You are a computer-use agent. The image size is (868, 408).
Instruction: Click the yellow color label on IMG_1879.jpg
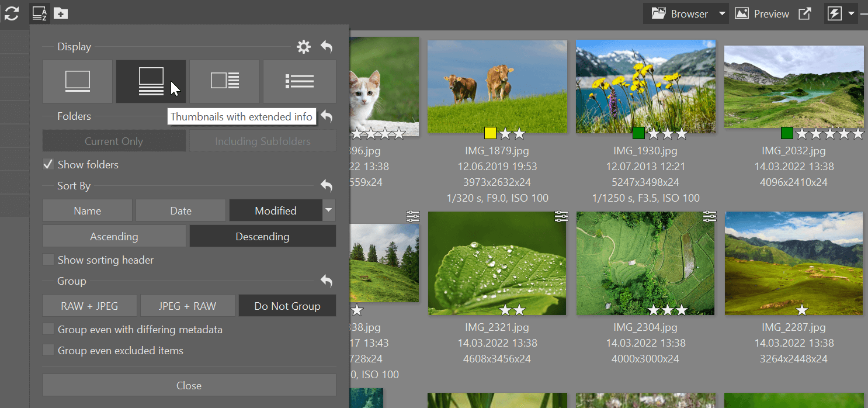[x=490, y=133]
